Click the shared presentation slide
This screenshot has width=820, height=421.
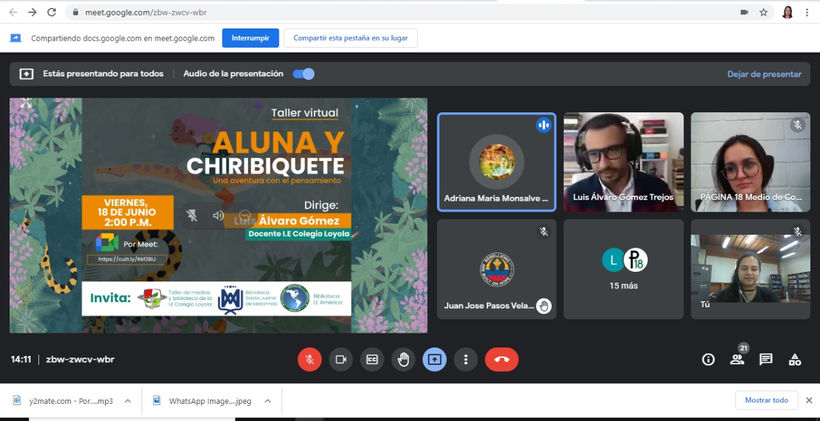tap(218, 215)
